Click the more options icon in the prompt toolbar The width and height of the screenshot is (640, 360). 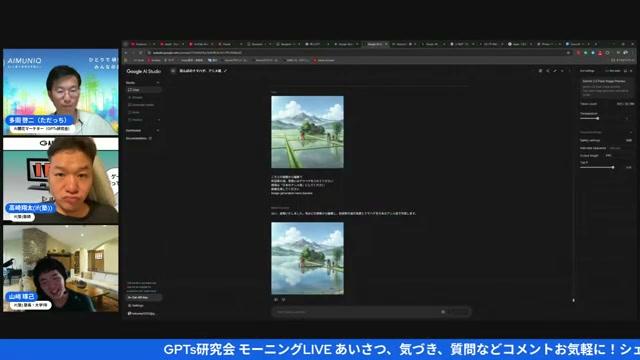[x=569, y=71]
